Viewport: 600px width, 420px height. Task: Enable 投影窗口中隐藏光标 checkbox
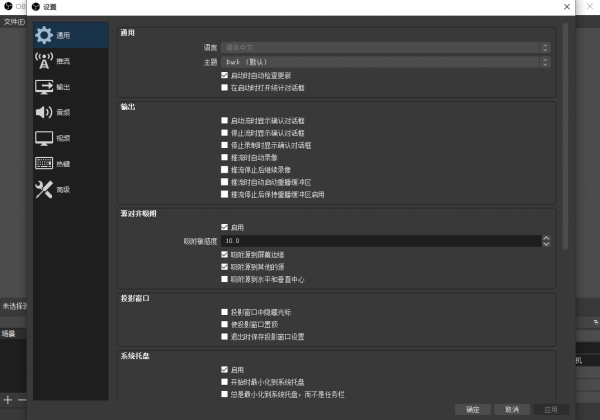pyautogui.click(x=224, y=312)
